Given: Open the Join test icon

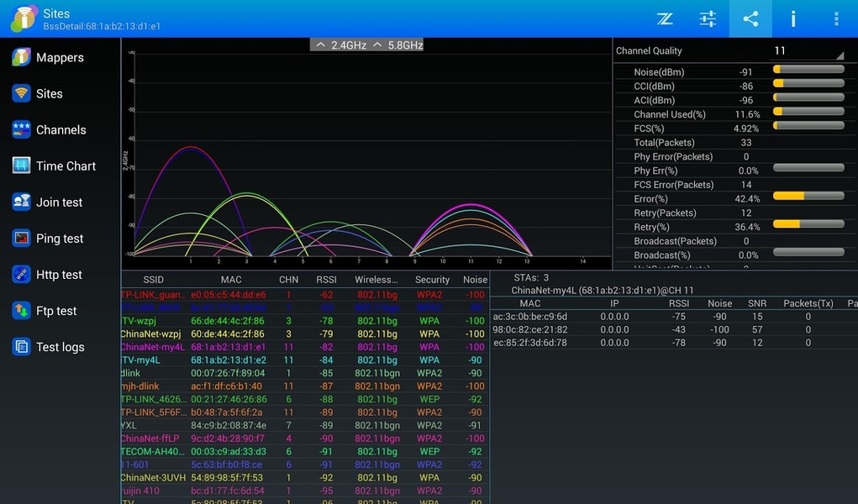Looking at the screenshot, I should (21, 202).
